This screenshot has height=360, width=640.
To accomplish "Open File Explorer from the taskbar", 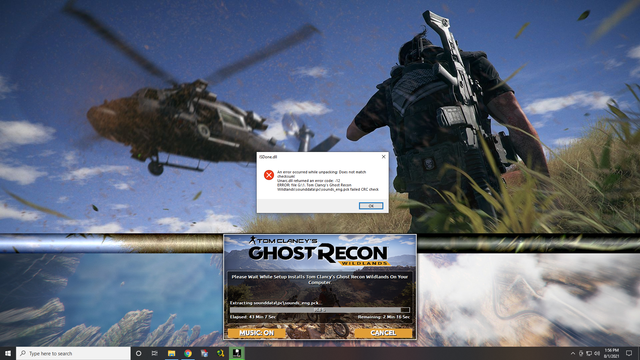I will (x=171, y=353).
